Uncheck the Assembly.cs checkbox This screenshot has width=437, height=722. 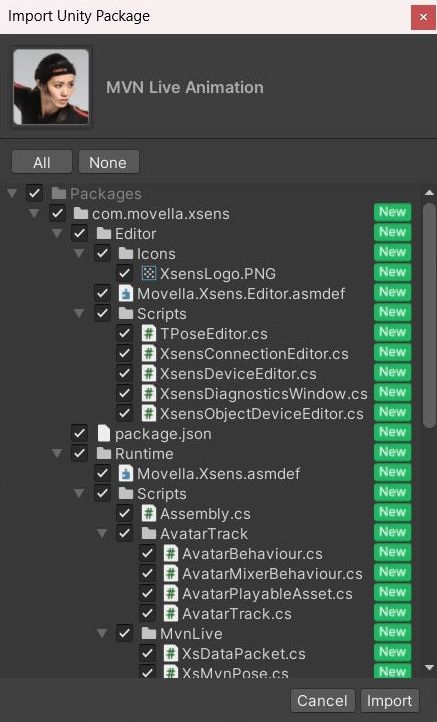point(124,513)
